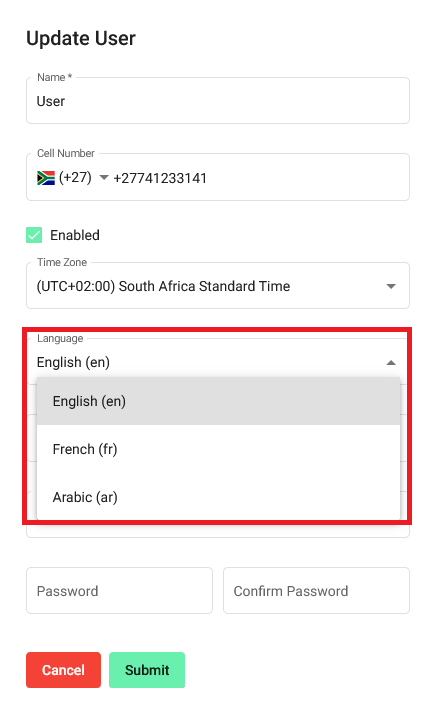Focus the Name input field
This screenshot has height=704, width=437.
click(218, 101)
